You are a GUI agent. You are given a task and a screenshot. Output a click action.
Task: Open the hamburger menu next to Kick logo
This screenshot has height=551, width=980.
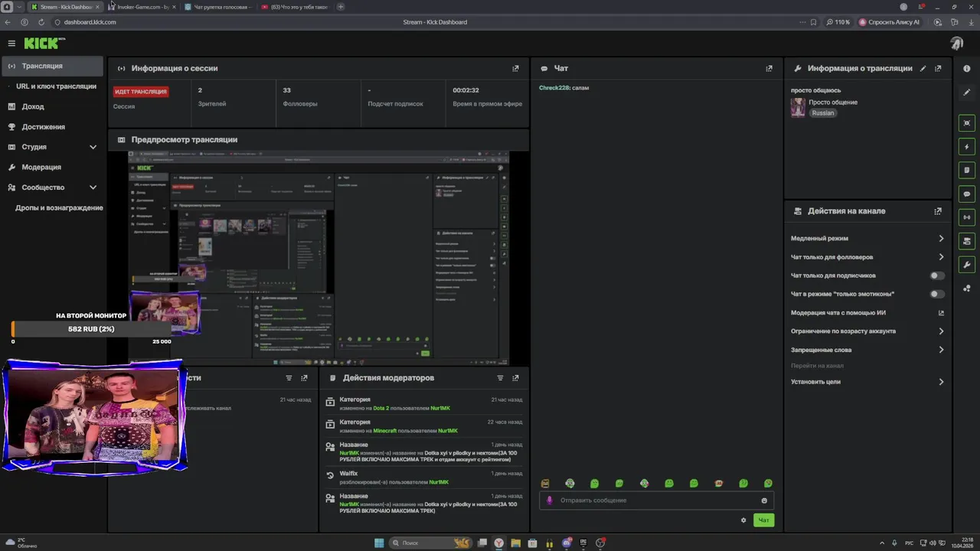tap(11, 44)
